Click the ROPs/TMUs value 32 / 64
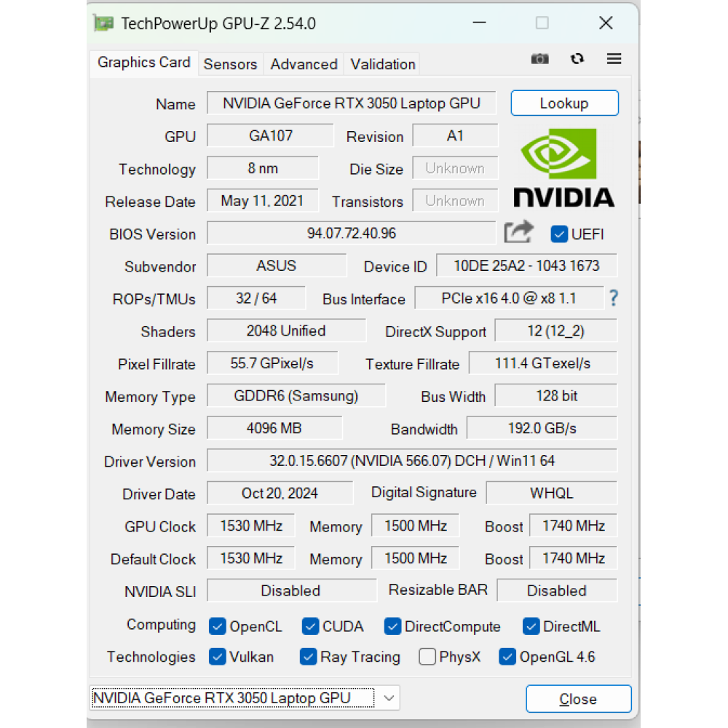Viewport: 728px width, 728px height. point(256,298)
